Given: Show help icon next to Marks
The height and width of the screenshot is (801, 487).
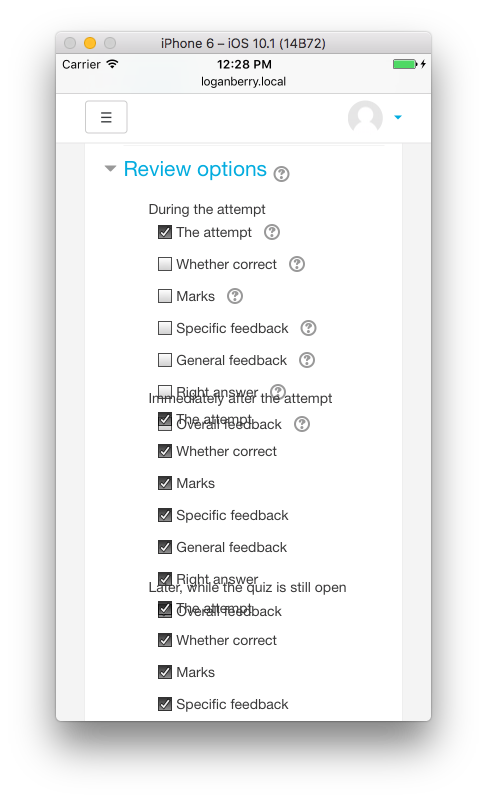Looking at the screenshot, I should tap(235, 296).
